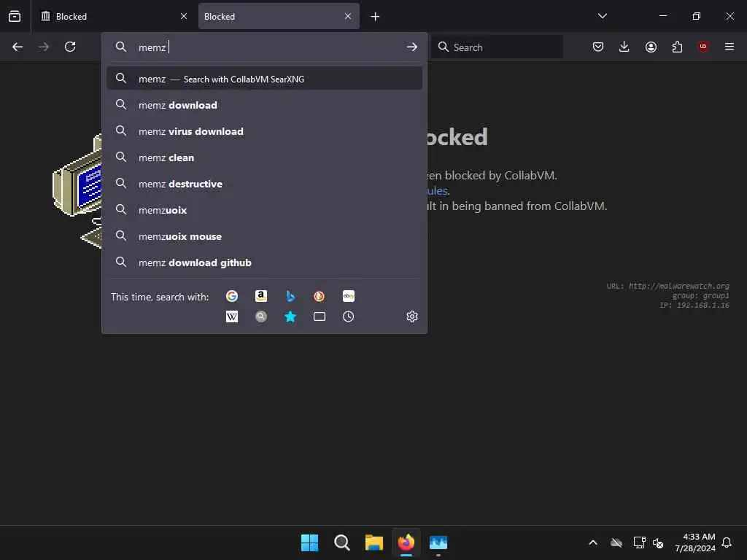Image resolution: width=747 pixels, height=560 pixels.
Task: Search this time with eBay
Action: pos(348,296)
